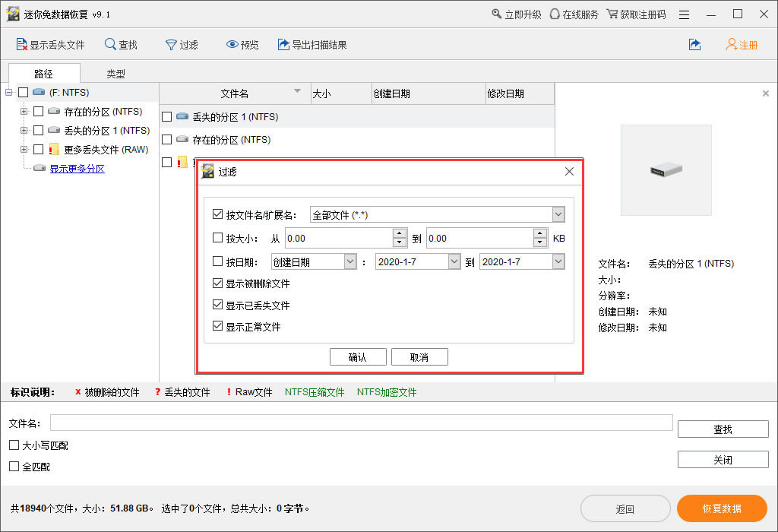Click the 过滤 funnel icon
The height and width of the screenshot is (532, 778).
coord(171,45)
